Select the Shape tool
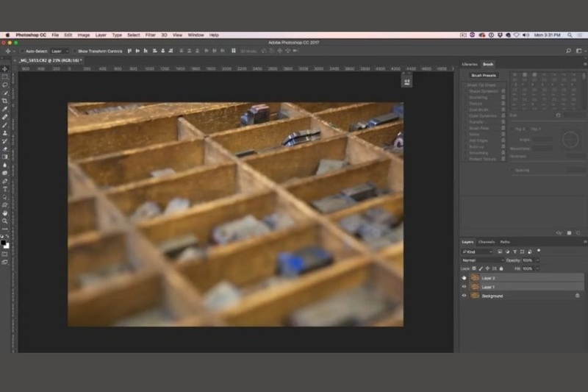This screenshot has height=392, width=588. pos(5,205)
